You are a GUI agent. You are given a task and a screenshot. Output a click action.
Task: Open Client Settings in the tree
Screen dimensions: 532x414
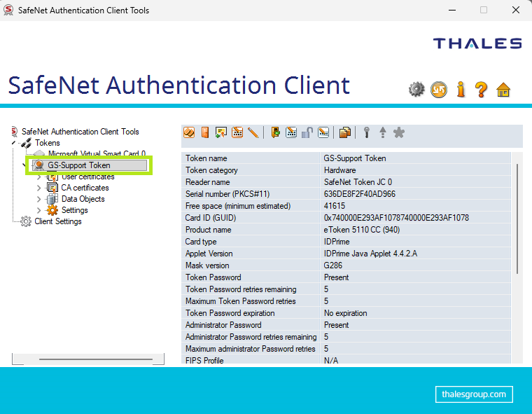(x=58, y=221)
